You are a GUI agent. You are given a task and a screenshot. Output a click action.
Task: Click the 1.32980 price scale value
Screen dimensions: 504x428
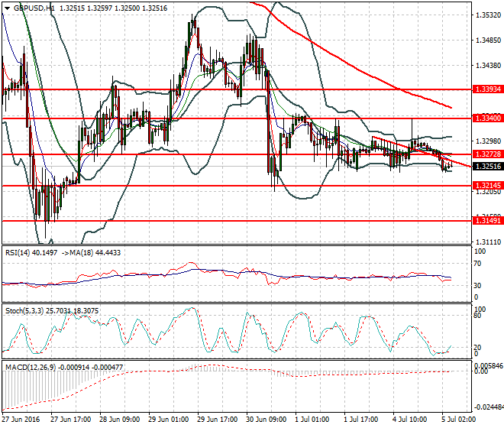(x=488, y=141)
